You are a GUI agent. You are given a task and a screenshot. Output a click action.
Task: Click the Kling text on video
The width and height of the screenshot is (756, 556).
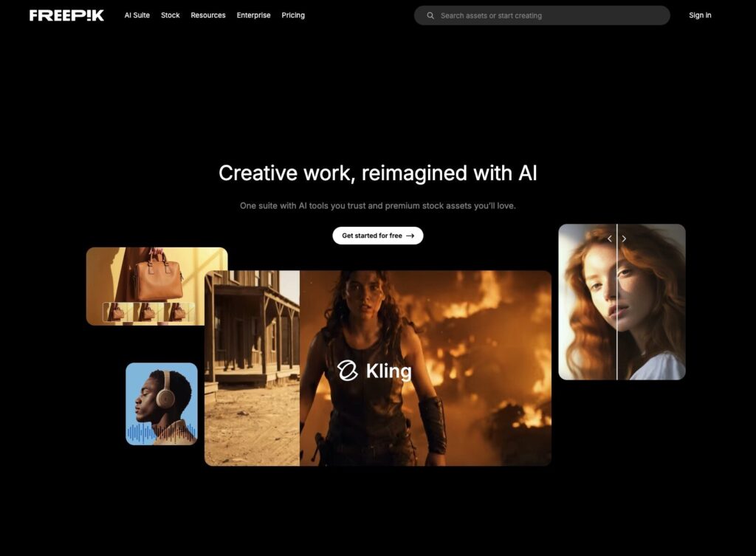coord(388,371)
